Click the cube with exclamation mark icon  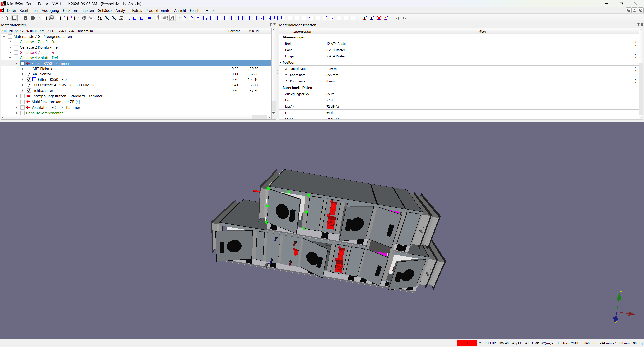[165, 18]
